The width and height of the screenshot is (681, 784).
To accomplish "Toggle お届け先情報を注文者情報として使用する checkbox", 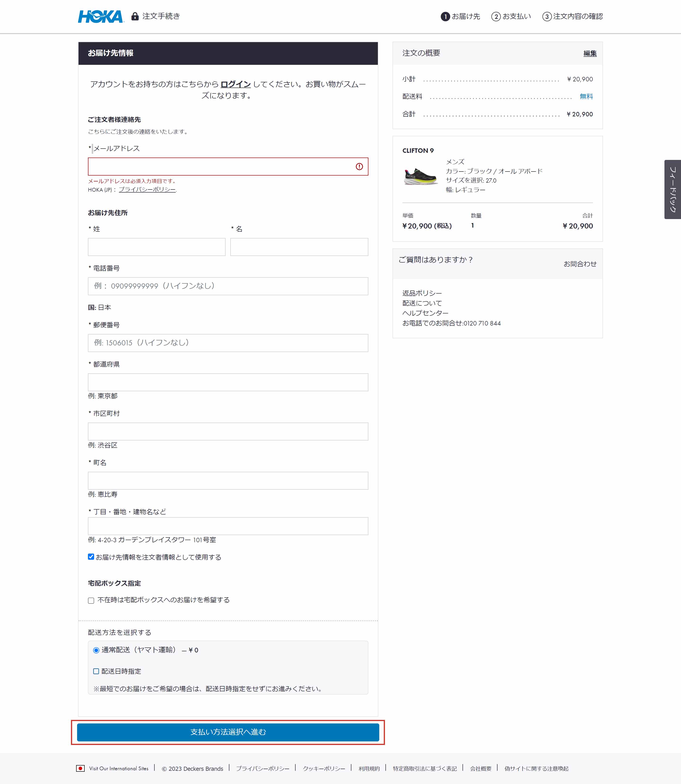I will pyautogui.click(x=91, y=557).
